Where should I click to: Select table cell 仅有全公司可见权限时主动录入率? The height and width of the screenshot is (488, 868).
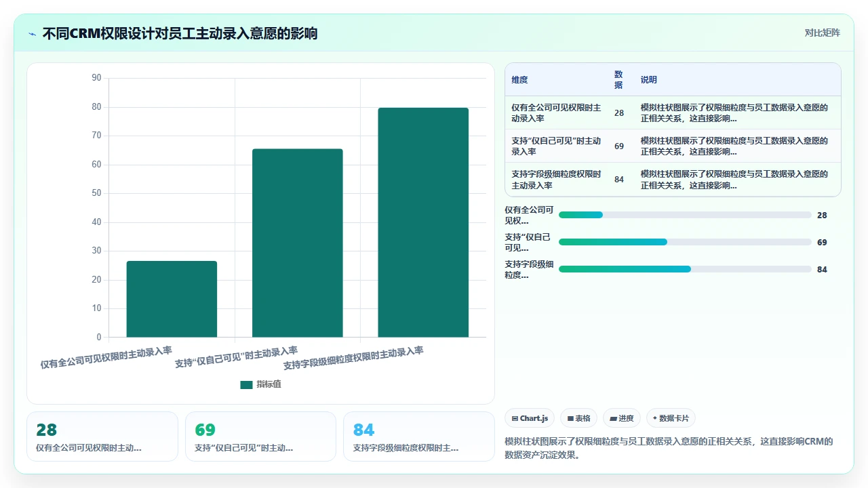556,113
